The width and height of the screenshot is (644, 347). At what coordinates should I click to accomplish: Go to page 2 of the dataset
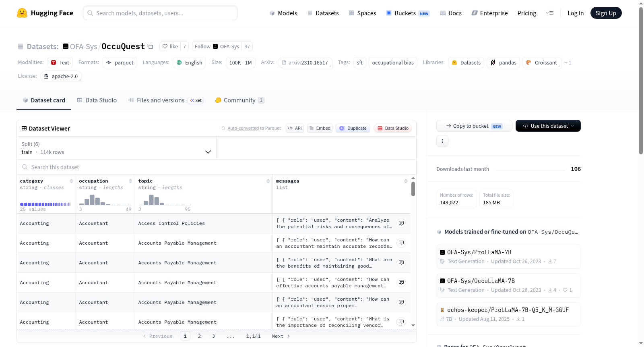coord(199,336)
